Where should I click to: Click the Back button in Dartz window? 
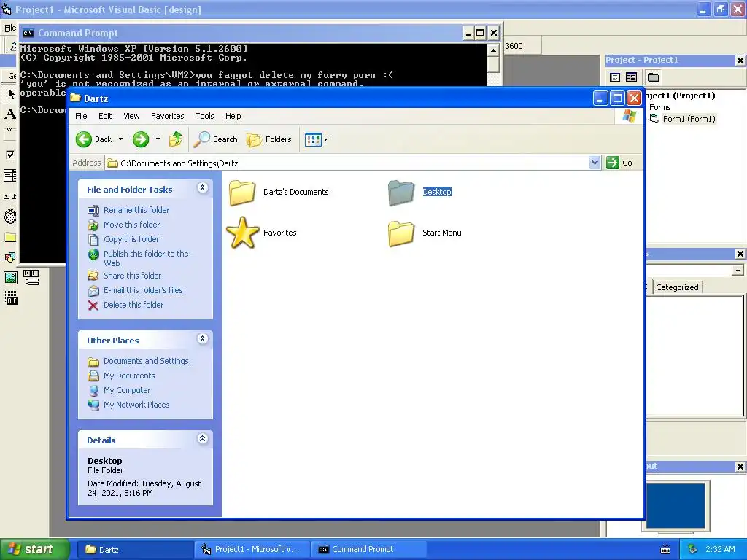coord(94,139)
